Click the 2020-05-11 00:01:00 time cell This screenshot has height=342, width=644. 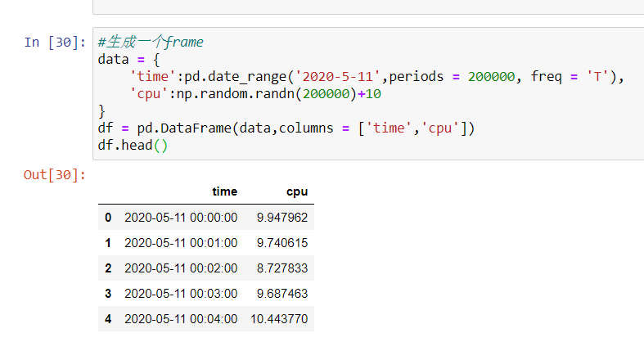click(x=181, y=243)
